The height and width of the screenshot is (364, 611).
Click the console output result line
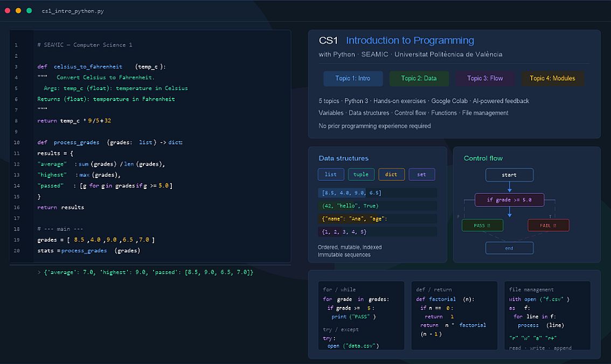coord(145,272)
